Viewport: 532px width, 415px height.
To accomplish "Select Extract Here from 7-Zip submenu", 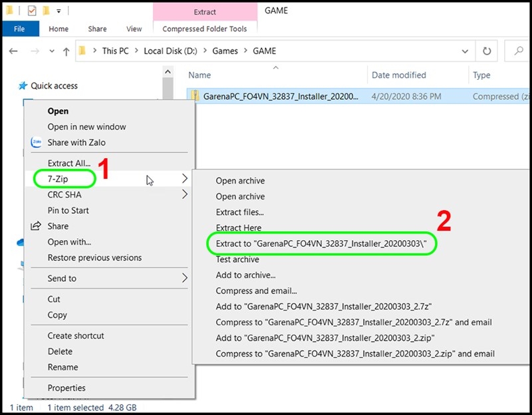I will [x=239, y=227].
